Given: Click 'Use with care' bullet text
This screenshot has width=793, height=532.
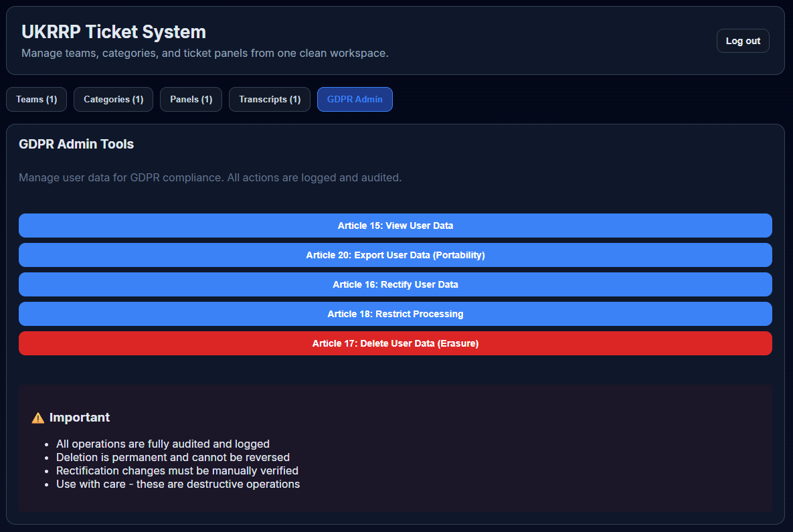Looking at the screenshot, I should 178,484.
